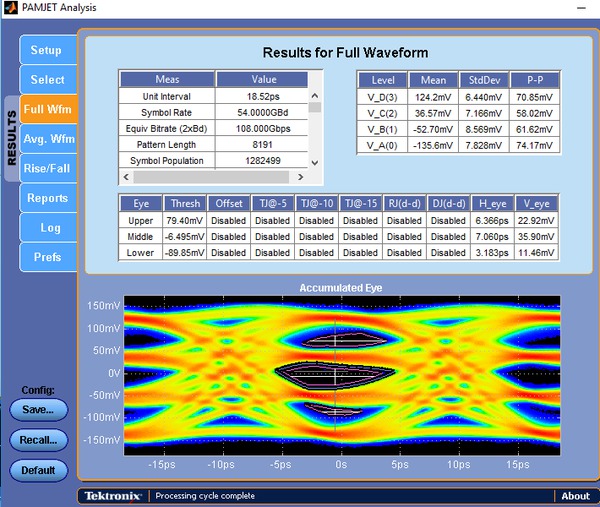Reset config with the Default button
Screen dimensions: 600x507
39,470
